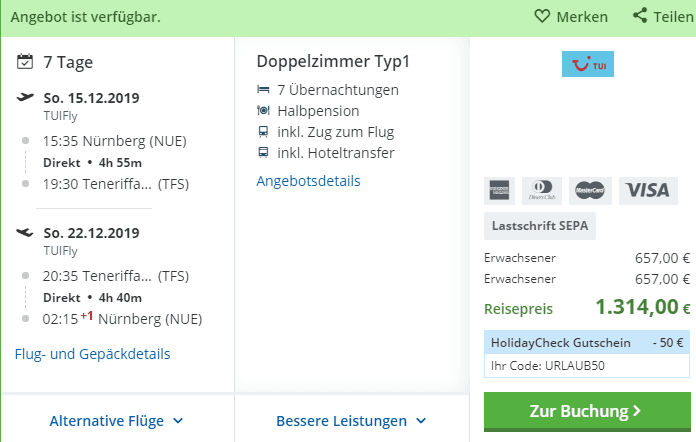Click the MasterCard payment icon
Screen dimensions: 696x442
[x=590, y=191]
